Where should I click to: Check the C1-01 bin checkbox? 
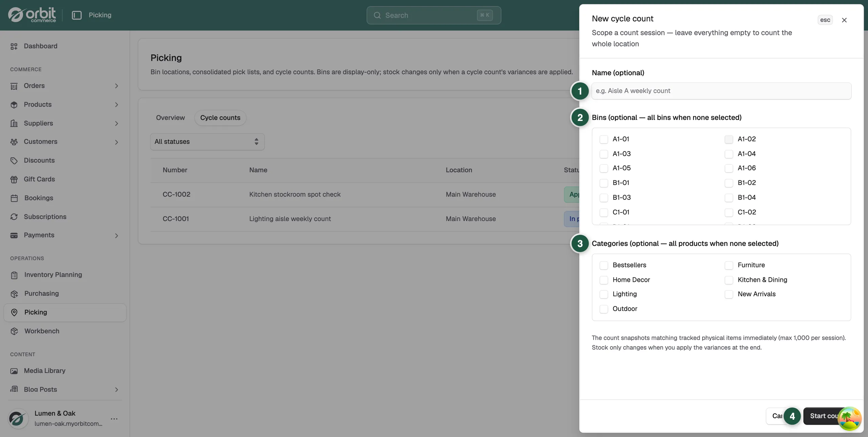click(x=604, y=212)
